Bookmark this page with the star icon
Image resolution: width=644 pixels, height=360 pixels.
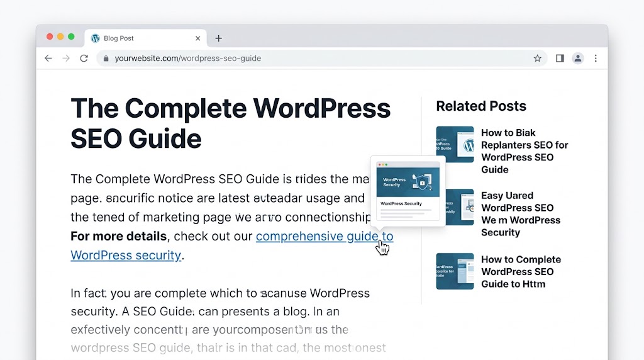point(537,59)
